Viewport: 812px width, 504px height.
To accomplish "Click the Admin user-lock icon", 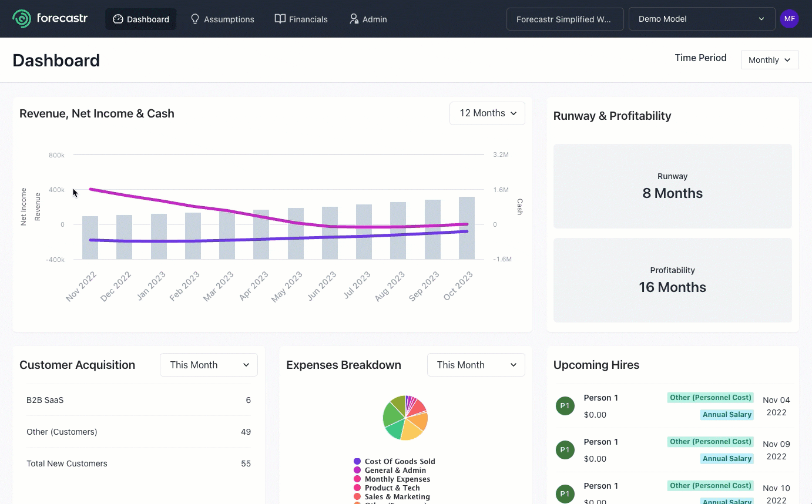I will click(x=354, y=19).
